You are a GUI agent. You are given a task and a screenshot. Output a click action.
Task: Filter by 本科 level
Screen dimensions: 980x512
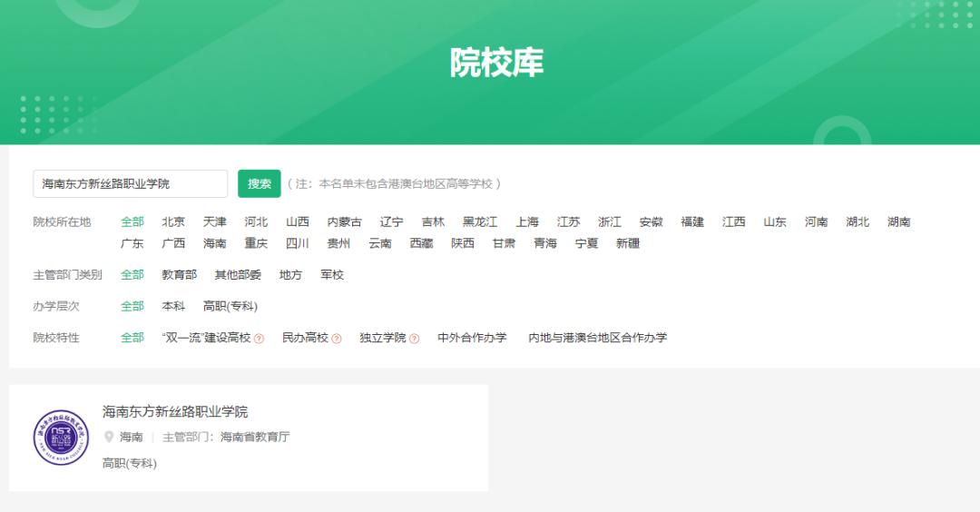tap(173, 306)
